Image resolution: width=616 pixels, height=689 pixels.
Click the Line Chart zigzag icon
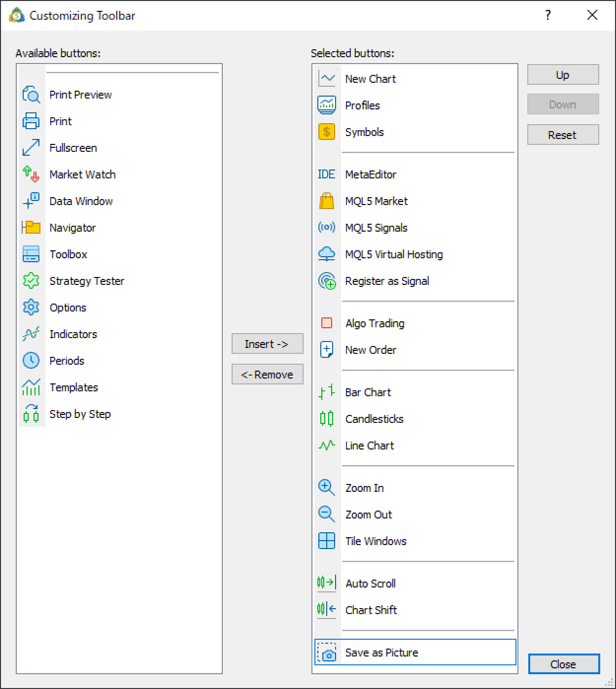pos(327,446)
